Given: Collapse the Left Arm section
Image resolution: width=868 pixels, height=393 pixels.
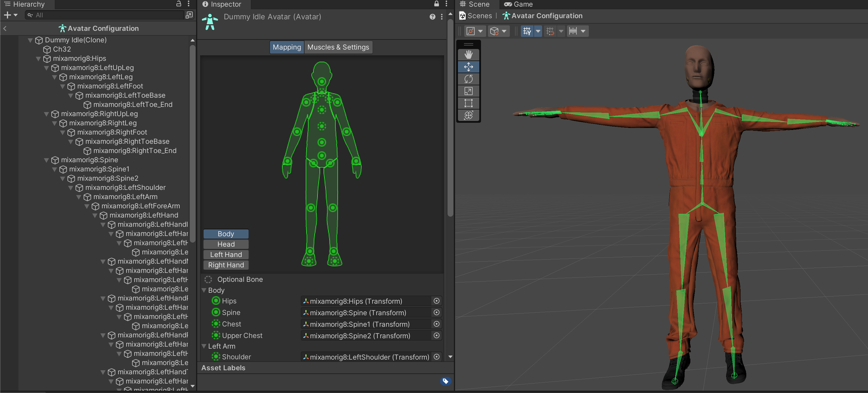Looking at the screenshot, I should point(204,346).
